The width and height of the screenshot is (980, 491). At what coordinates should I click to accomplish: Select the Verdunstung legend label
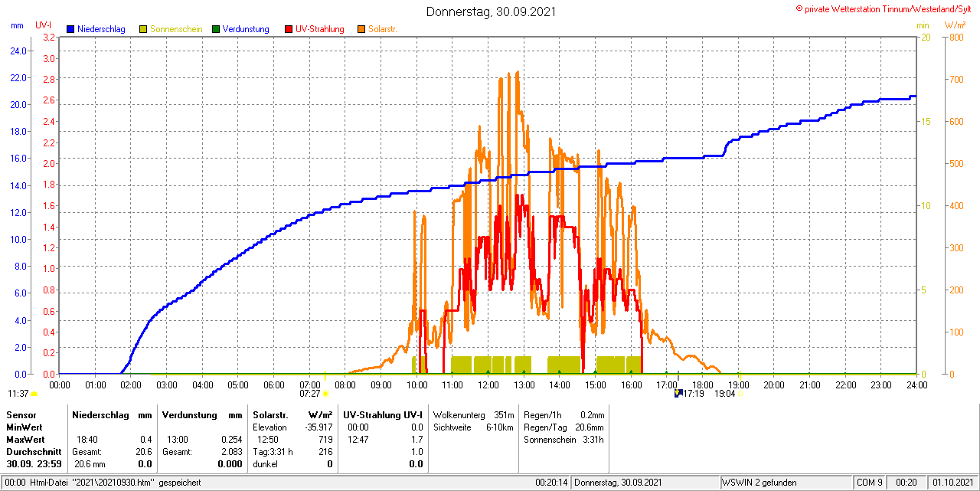(x=246, y=29)
